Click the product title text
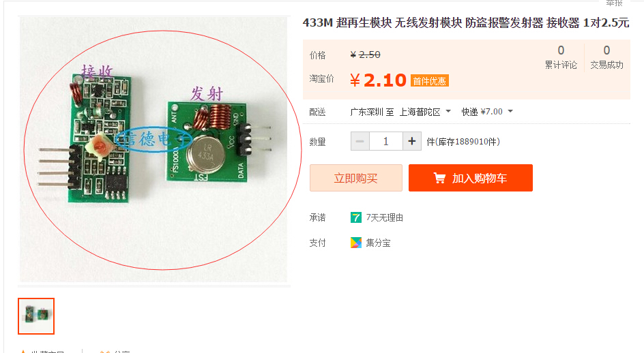This screenshot has height=353, width=644. [466, 22]
